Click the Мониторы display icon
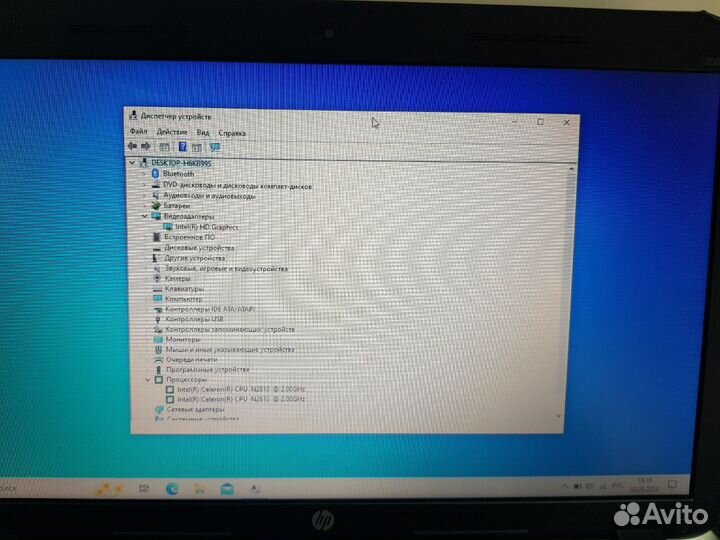 point(158,339)
